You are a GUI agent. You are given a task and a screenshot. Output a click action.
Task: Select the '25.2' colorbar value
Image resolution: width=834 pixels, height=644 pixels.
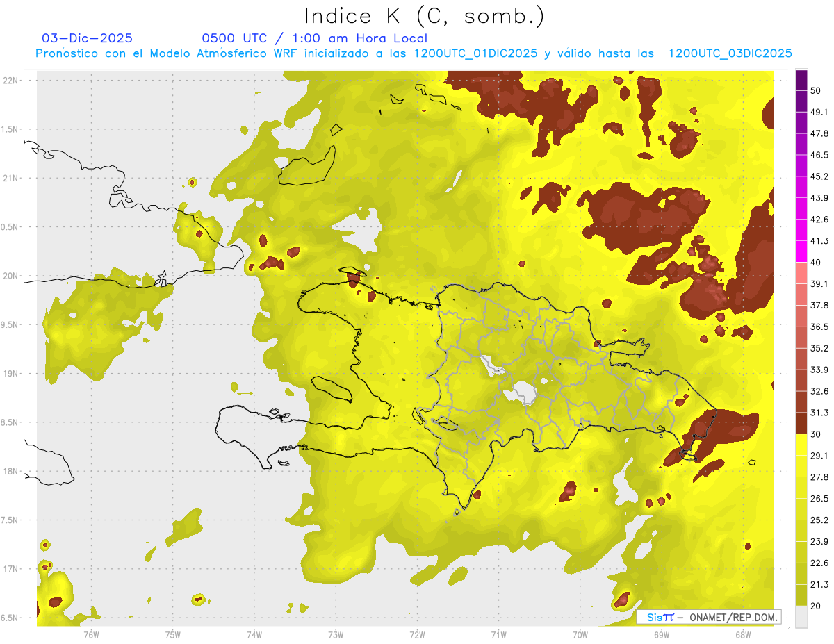819,520
